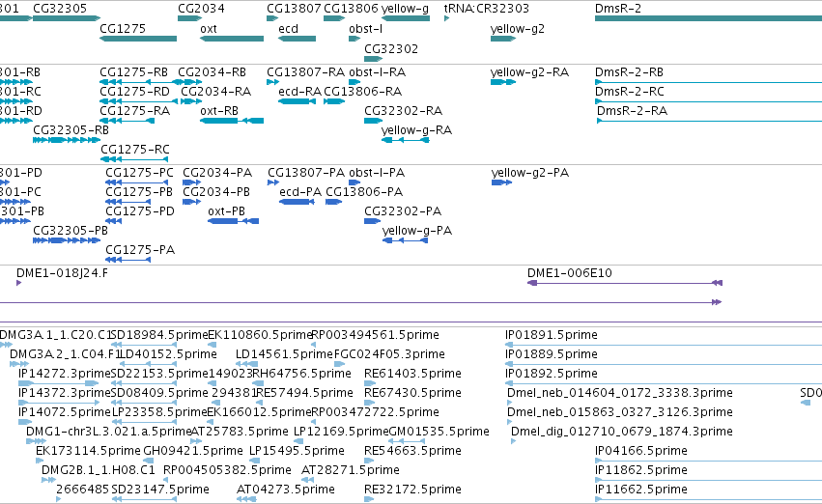Click the tRNA:CR32303 gene label
This screenshot has width=822, height=504.
click(487, 9)
